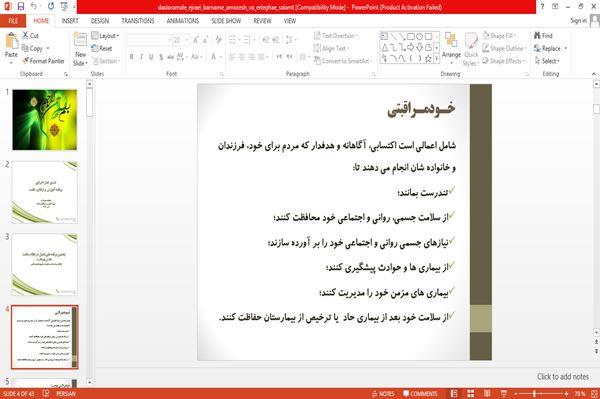Insert a rectangle from the shapes gallery
Image resolution: width=600 pixels, height=399 pixels.
coord(411,37)
